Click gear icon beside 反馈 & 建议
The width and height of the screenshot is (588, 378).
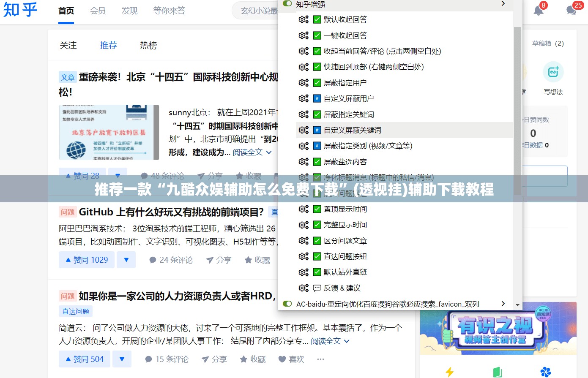[x=304, y=288]
